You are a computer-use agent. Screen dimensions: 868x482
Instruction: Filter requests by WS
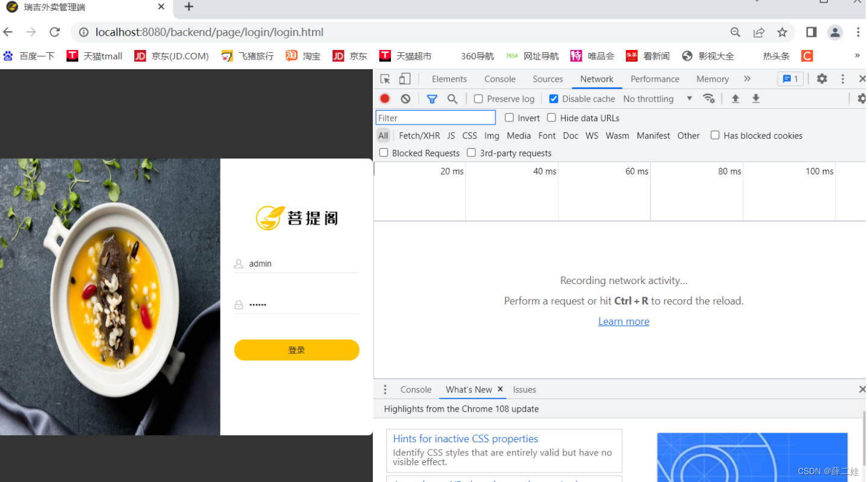tap(592, 135)
